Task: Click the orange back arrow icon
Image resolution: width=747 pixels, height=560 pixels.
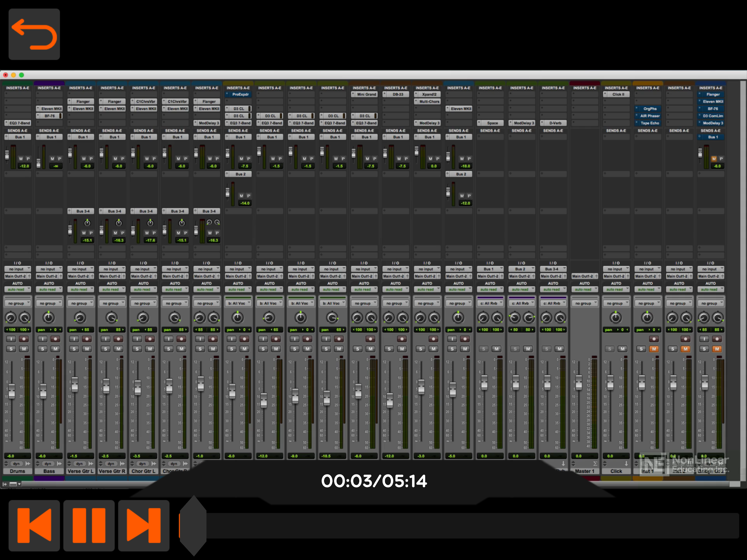Action: (x=34, y=34)
